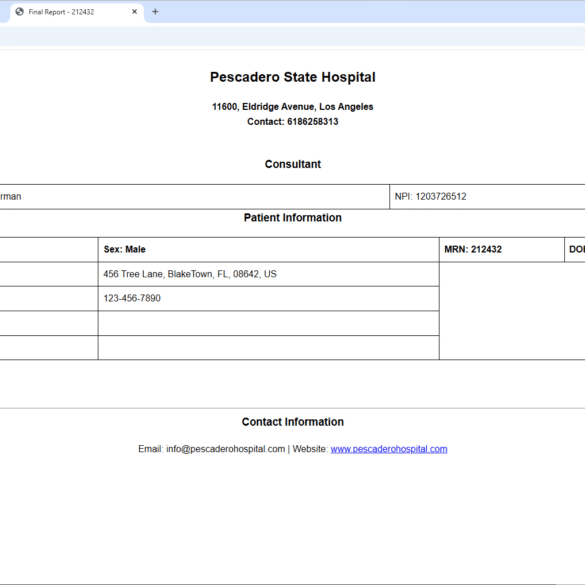Click the NPI: 1203726512 cell
This screenshot has height=585, width=585.
pyautogui.click(x=487, y=197)
